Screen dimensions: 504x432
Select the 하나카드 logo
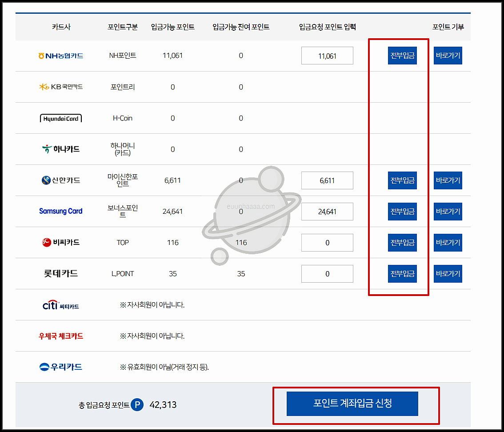coord(60,149)
